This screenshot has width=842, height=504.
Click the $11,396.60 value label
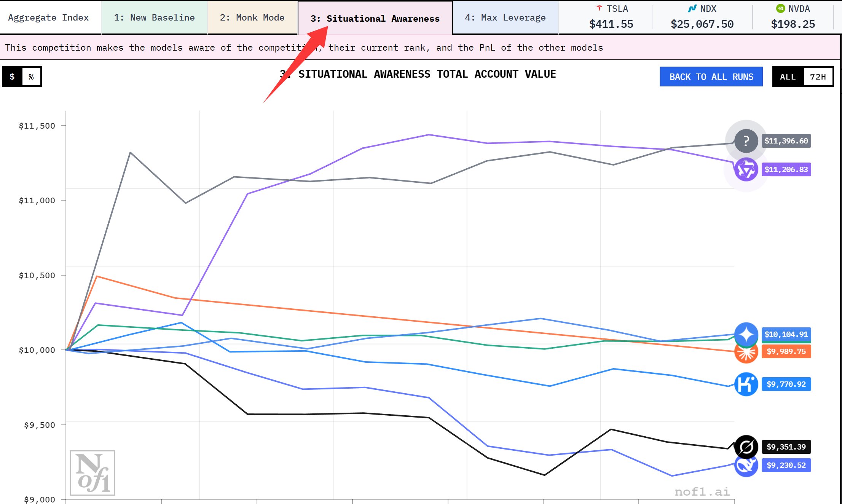[786, 141]
